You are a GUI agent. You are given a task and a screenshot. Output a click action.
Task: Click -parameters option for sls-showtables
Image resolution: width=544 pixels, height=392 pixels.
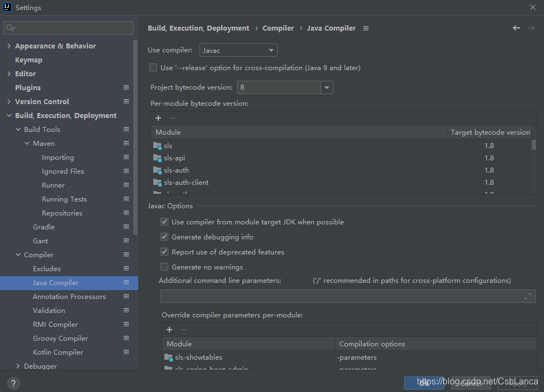[x=357, y=357]
